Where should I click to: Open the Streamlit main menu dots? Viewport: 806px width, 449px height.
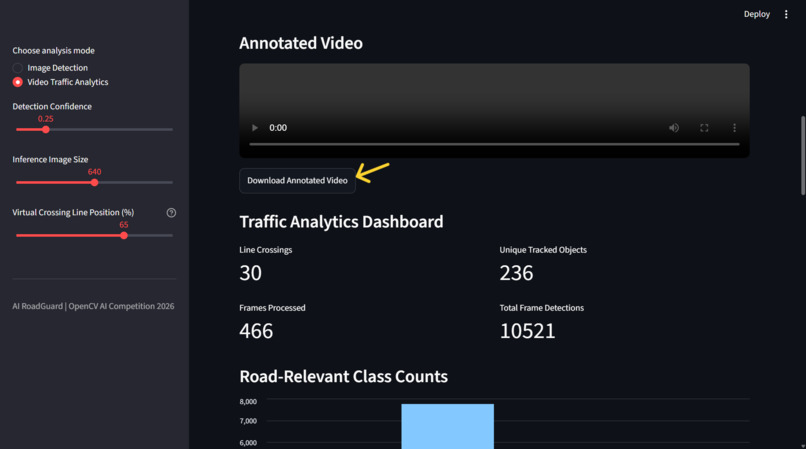(786, 14)
